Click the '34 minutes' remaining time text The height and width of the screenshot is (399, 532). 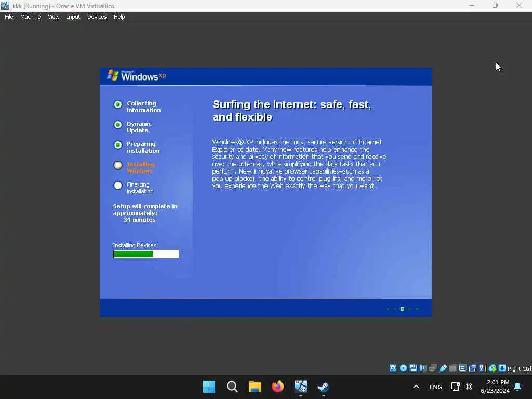(x=139, y=220)
